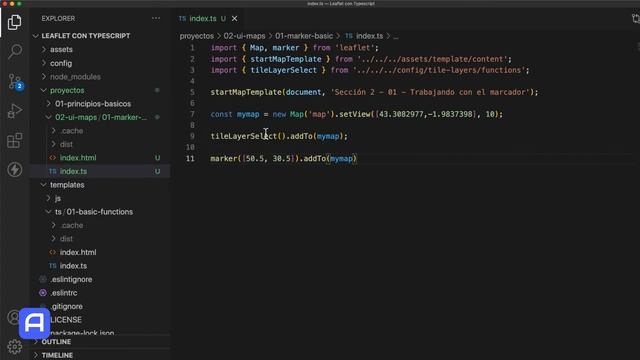Open Explorer more actions ellipsis
640x360 pixels.
156,18
